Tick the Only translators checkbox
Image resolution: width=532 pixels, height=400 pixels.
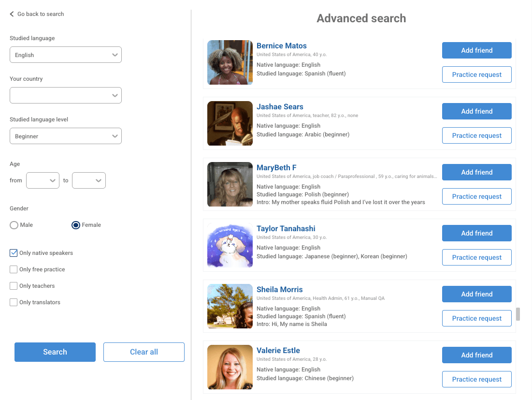(14, 302)
